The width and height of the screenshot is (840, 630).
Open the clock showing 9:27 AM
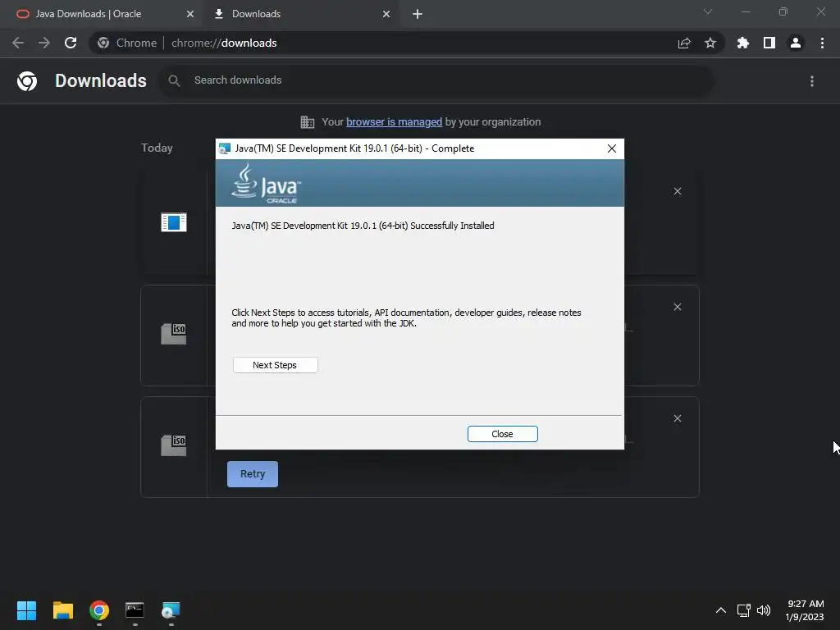pos(805,610)
